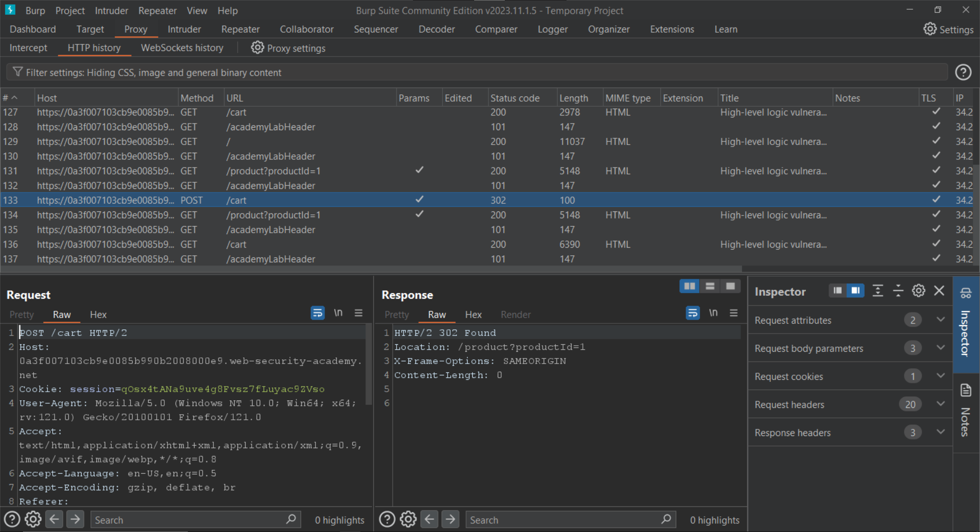The height and width of the screenshot is (532, 980).
Task: Open the Repeater tab
Action: [240, 29]
